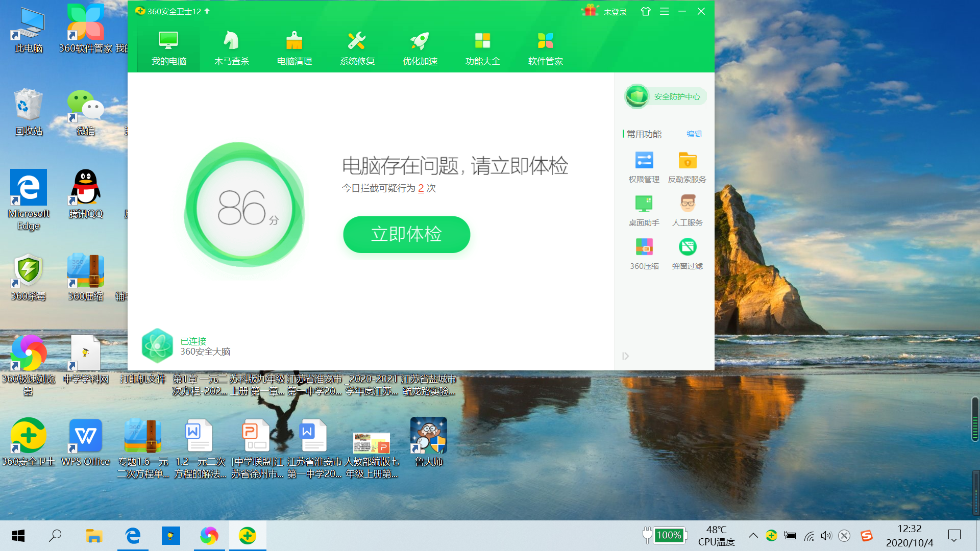980x551 pixels.
Task: Select the 我的电脑 tab
Action: pos(168,48)
